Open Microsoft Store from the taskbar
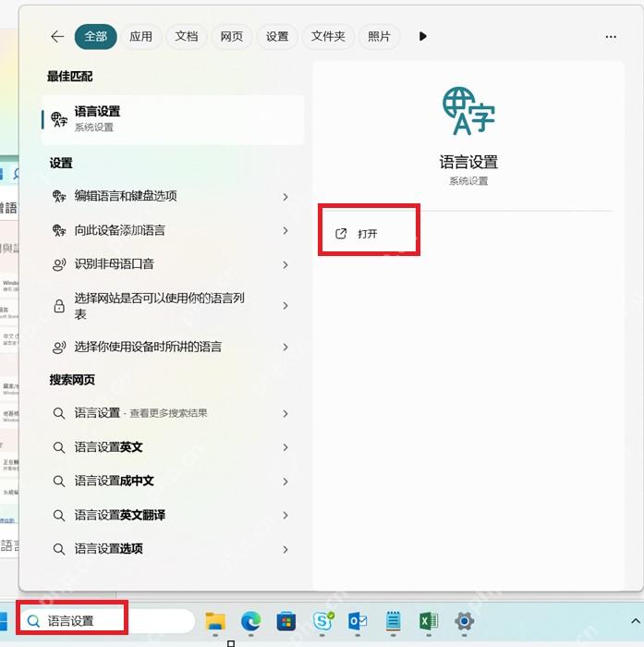 [x=286, y=621]
